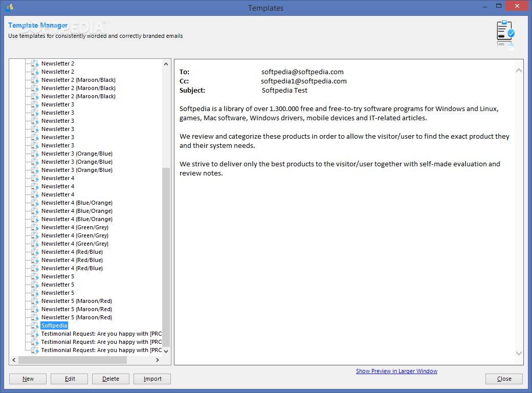Click icon of the bottom Testimonial Request row

(x=35, y=350)
